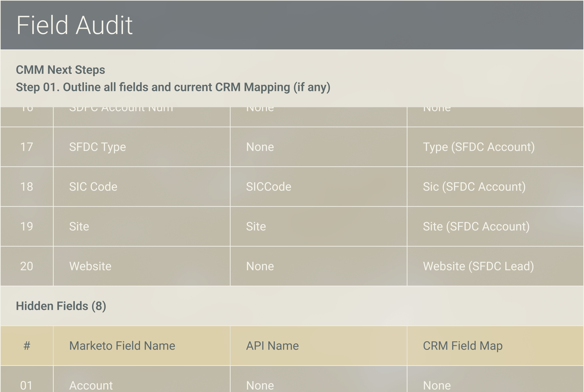Select Type (SFDC Account) mapping cell
Image resolution: width=584 pixels, height=392 pixels.
[478, 147]
